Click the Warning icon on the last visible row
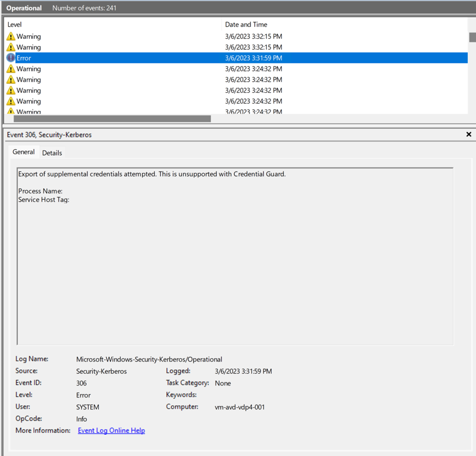The width and height of the screenshot is (476, 456). coord(10,111)
